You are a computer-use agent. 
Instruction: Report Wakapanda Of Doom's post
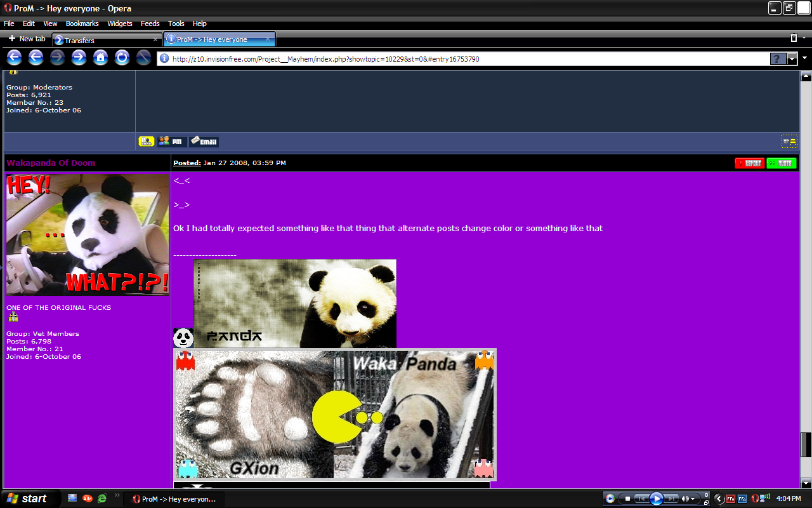click(749, 163)
